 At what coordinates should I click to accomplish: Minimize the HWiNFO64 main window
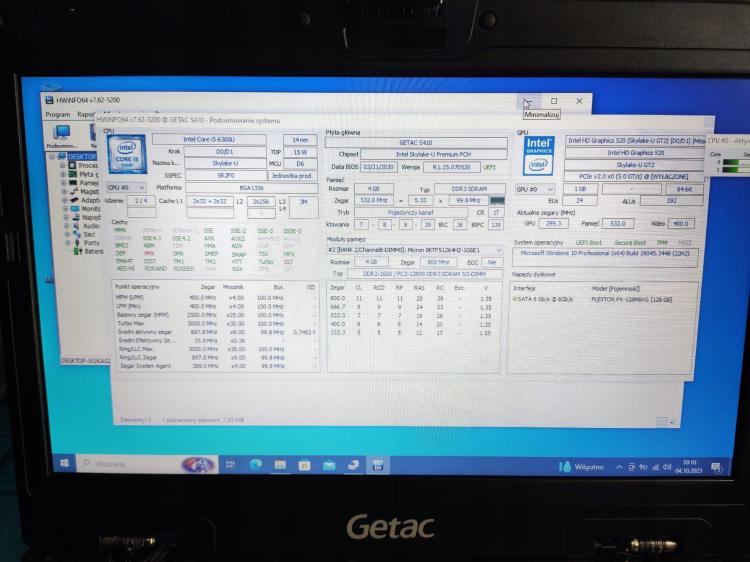pyautogui.click(x=528, y=101)
